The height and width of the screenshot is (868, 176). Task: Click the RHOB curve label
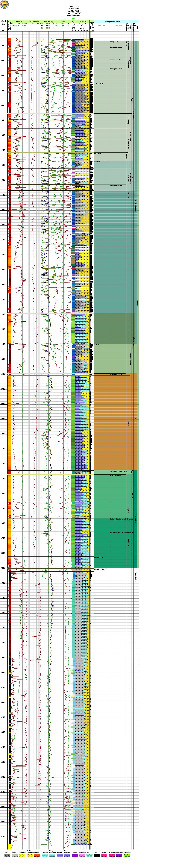tap(48, 26)
